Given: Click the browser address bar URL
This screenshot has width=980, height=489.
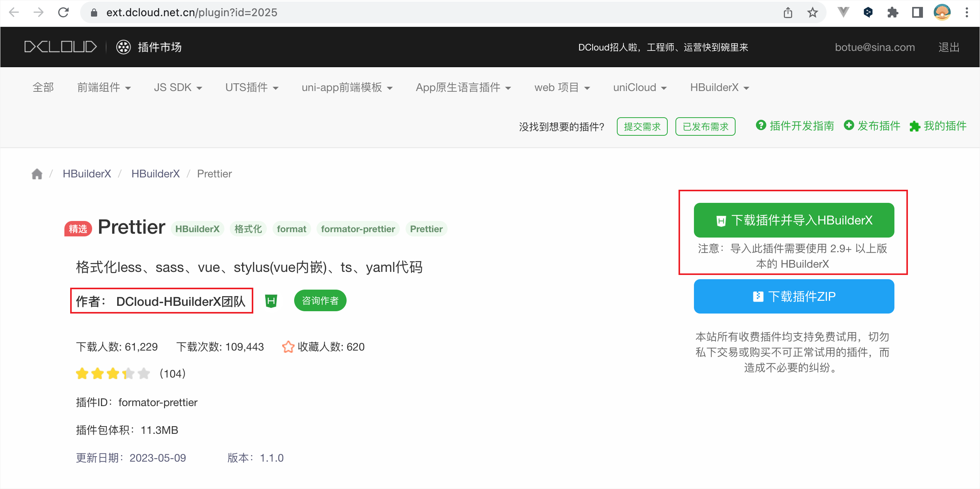Looking at the screenshot, I should point(192,13).
